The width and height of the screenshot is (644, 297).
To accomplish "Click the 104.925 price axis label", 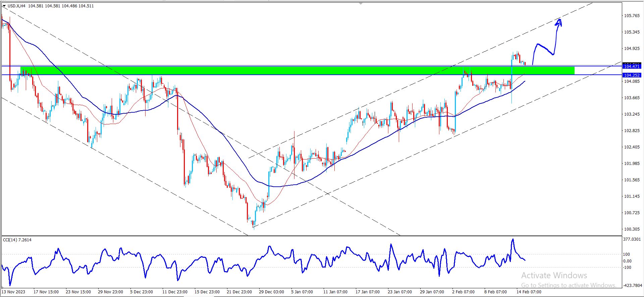I will point(632,49).
